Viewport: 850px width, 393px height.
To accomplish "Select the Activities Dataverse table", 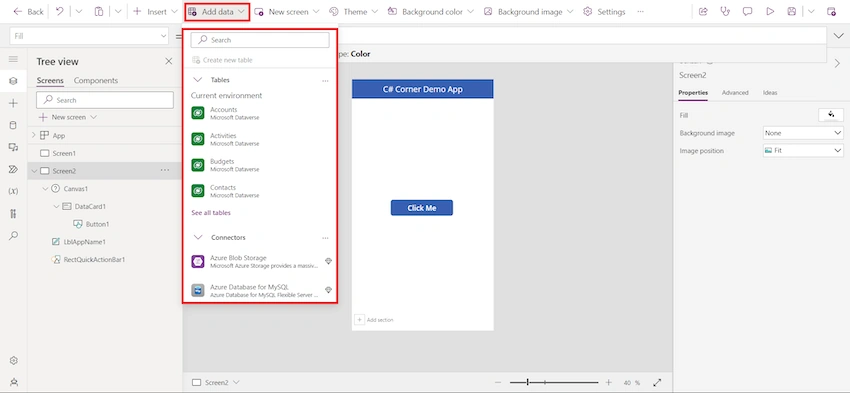I will tap(260, 139).
